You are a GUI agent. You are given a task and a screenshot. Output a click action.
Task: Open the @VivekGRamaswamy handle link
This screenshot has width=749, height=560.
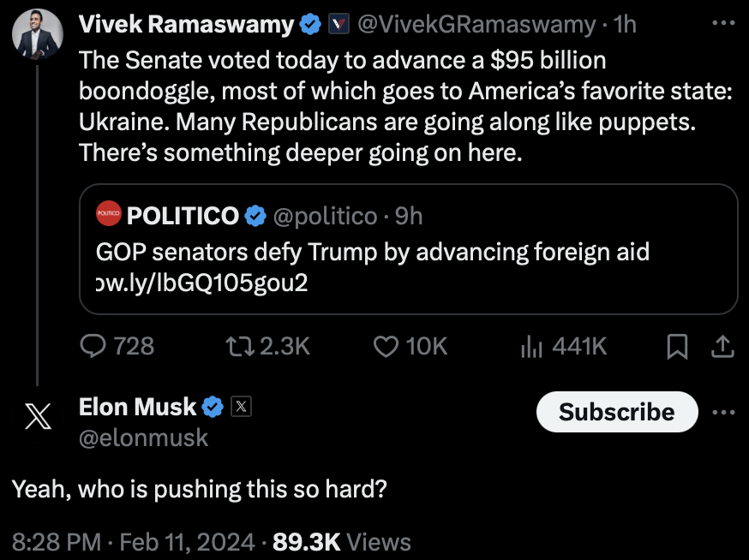pyautogui.click(x=475, y=26)
